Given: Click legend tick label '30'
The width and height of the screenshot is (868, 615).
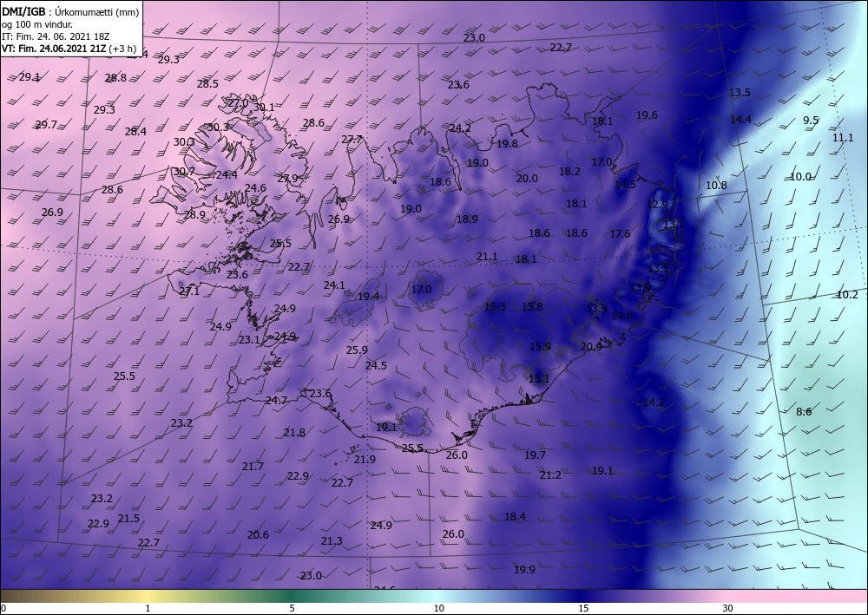Looking at the screenshot, I should pyautogui.click(x=727, y=608).
